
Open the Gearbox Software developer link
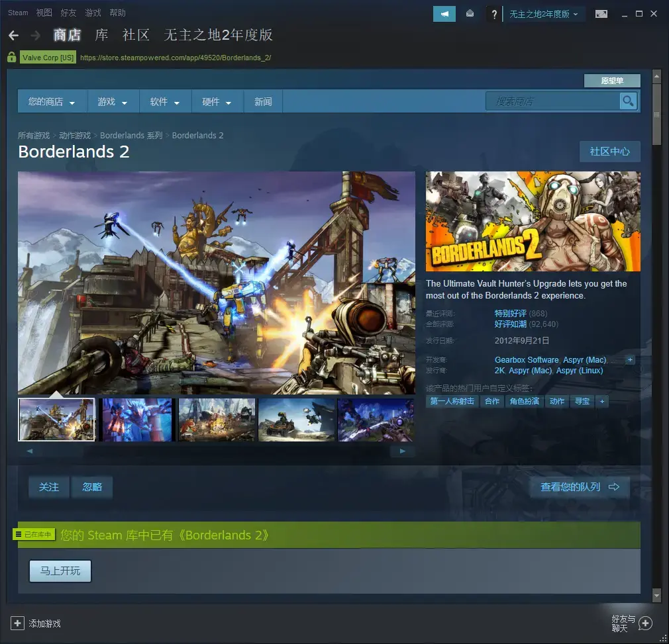coord(527,359)
